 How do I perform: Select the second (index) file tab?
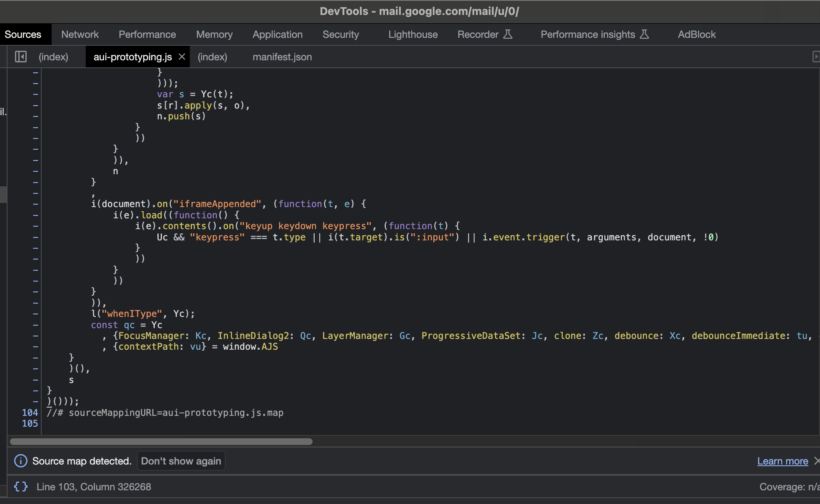coord(212,57)
